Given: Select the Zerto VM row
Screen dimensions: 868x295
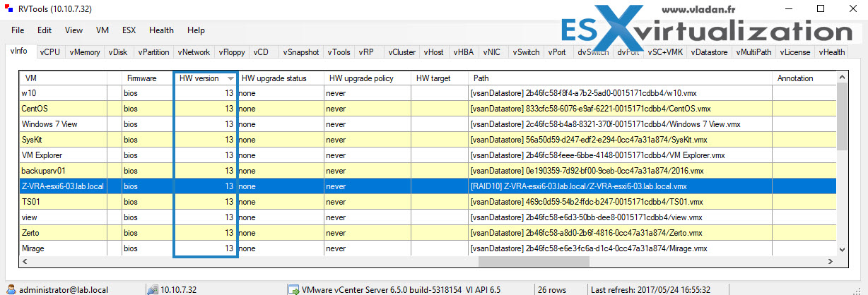Looking at the screenshot, I should tap(428, 233).
